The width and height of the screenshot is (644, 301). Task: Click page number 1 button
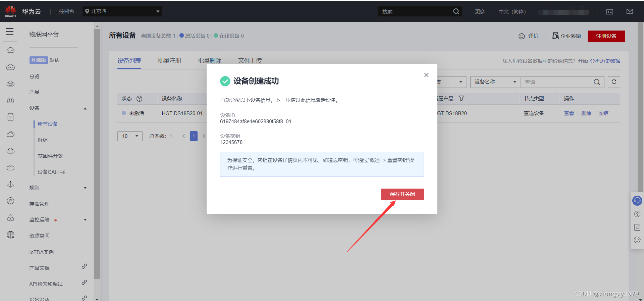pyautogui.click(x=194, y=136)
